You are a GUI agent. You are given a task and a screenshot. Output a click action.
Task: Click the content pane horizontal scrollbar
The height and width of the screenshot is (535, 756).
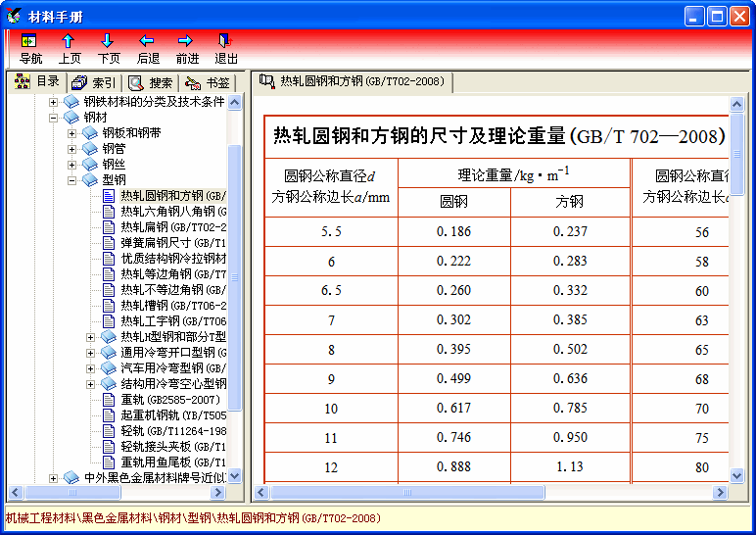click(x=490, y=492)
